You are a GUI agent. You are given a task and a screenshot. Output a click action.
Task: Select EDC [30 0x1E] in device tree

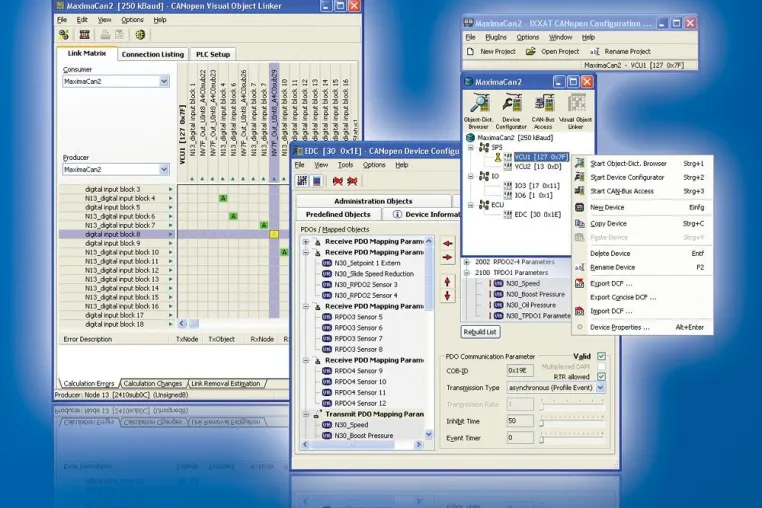click(x=538, y=214)
